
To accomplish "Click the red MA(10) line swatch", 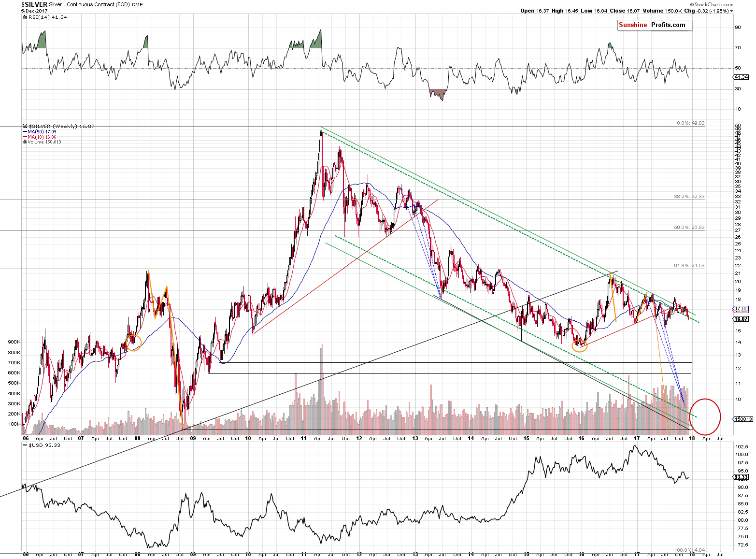I will coord(25,137).
